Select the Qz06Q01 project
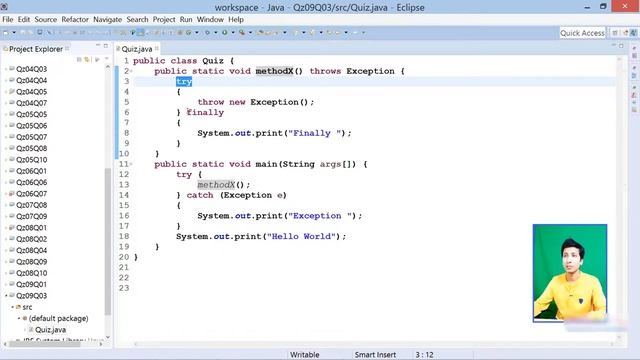Viewport: 640px width, 360px height. (x=31, y=171)
